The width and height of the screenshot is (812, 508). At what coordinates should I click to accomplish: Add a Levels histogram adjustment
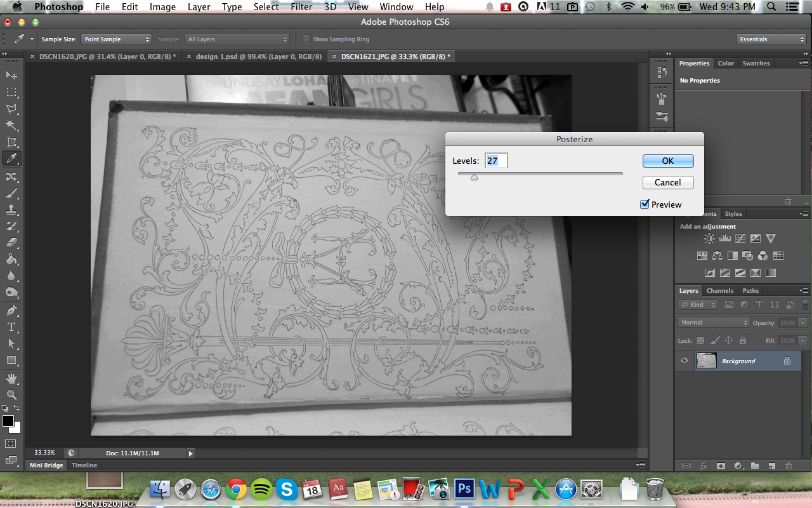[x=725, y=239]
